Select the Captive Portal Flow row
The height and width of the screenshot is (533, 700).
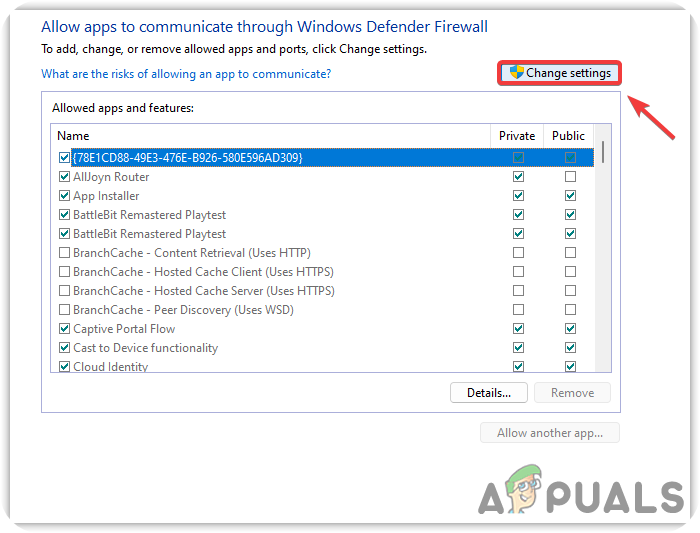326,329
